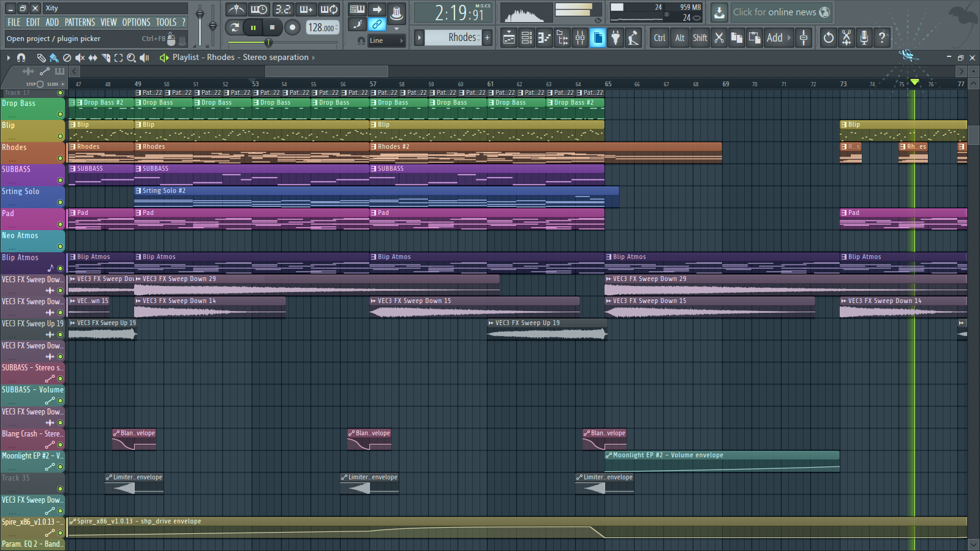Select the slice tool in playlist toolbar
980x551 pixels.
click(x=105, y=58)
